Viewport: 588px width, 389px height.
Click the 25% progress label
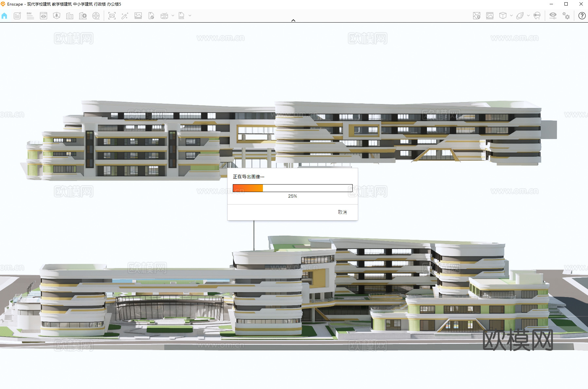pyautogui.click(x=293, y=196)
